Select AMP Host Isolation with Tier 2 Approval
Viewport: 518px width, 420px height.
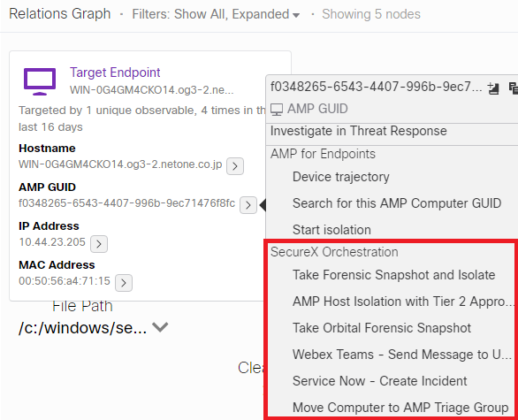pos(403,302)
